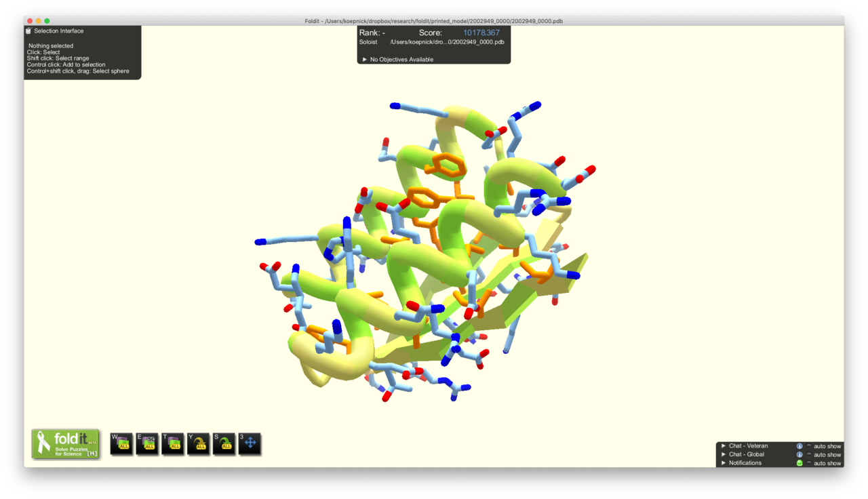
Task: Click the Foldit logo
Action: pos(64,444)
